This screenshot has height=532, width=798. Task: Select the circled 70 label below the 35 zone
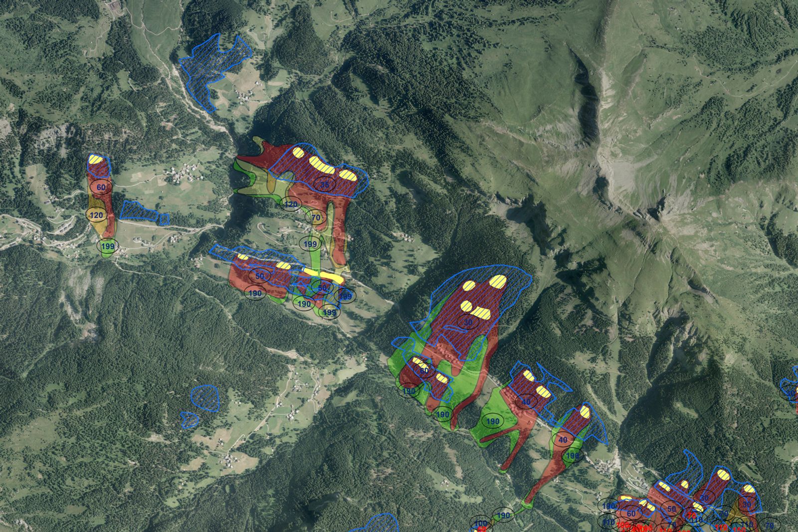click(x=316, y=217)
